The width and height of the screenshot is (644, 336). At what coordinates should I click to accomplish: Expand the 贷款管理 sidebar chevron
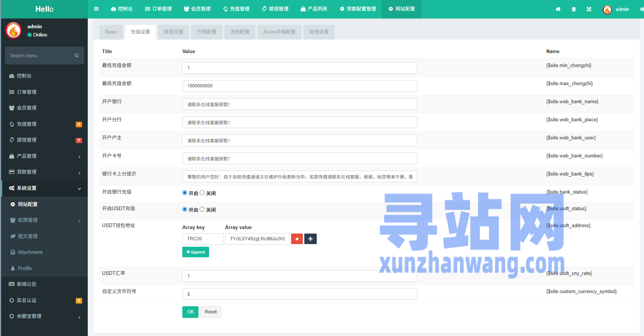79,173
